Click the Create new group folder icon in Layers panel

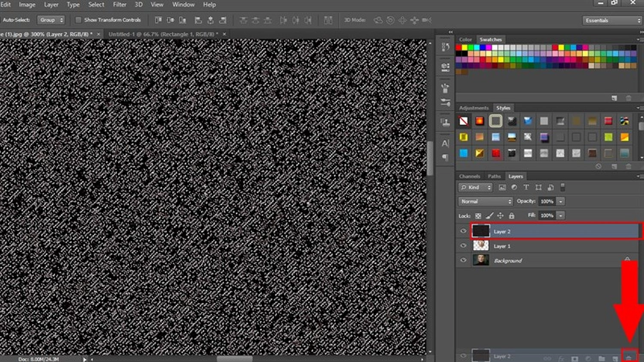602,358
